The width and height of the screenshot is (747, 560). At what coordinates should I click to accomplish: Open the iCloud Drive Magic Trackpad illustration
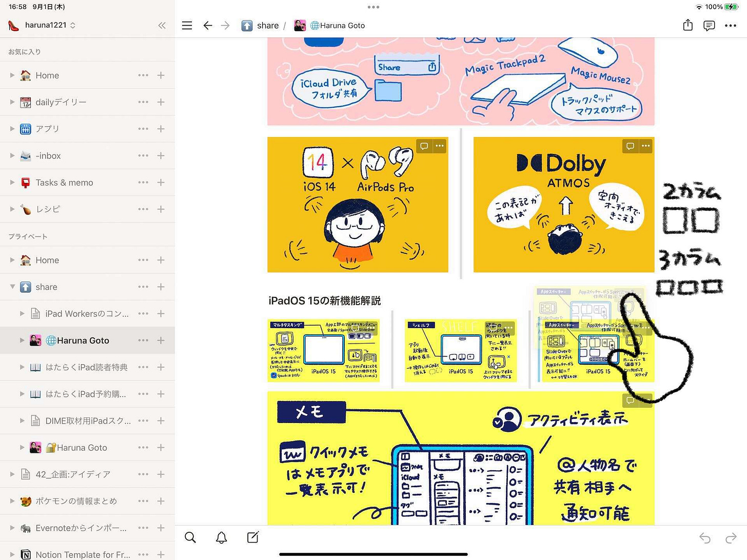pyautogui.click(x=461, y=81)
